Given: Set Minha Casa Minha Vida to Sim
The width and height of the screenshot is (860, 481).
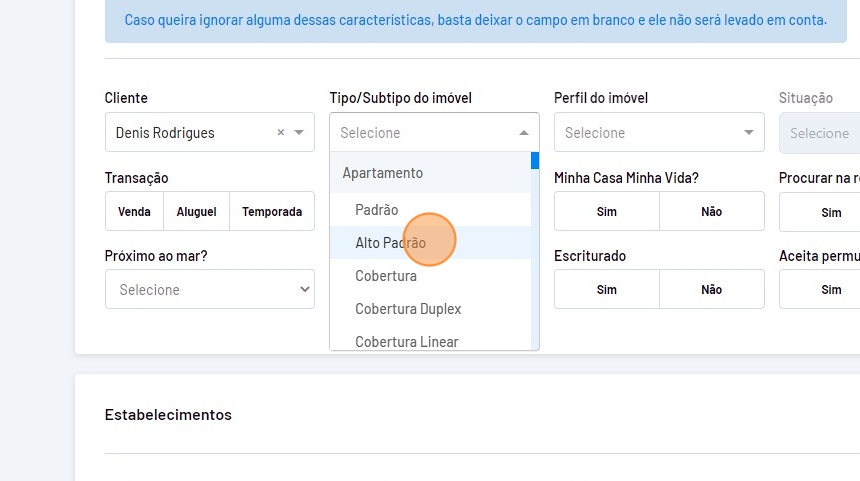Looking at the screenshot, I should click(607, 212).
